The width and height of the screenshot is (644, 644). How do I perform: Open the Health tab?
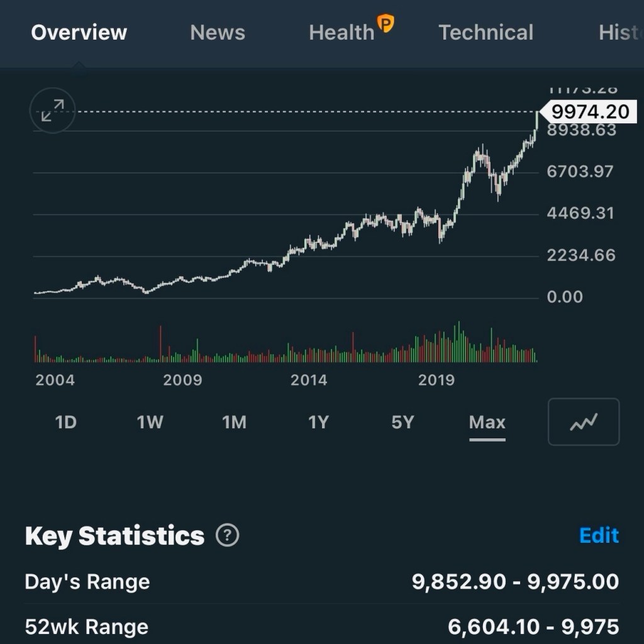341,33
